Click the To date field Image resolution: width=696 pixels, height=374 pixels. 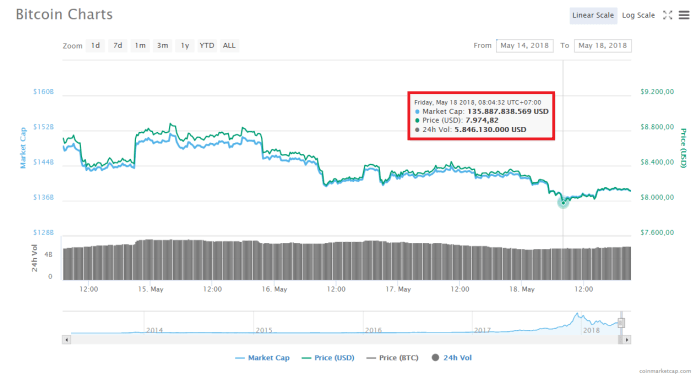(603, 46)
